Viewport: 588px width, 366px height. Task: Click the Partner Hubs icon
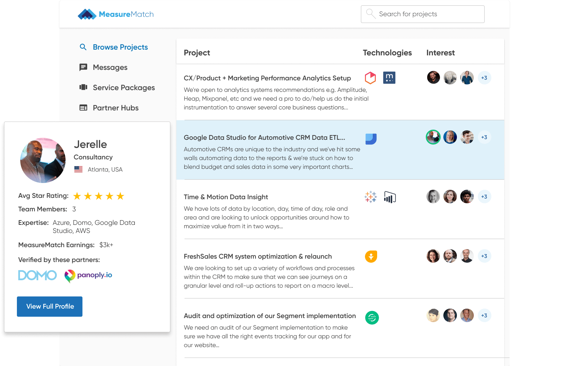click(83, 108)
